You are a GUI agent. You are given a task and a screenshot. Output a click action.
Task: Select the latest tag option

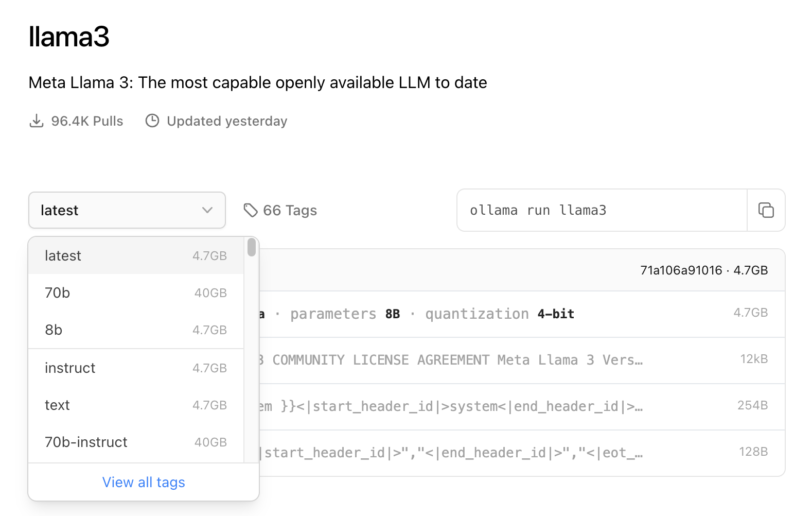pos(135,256)
